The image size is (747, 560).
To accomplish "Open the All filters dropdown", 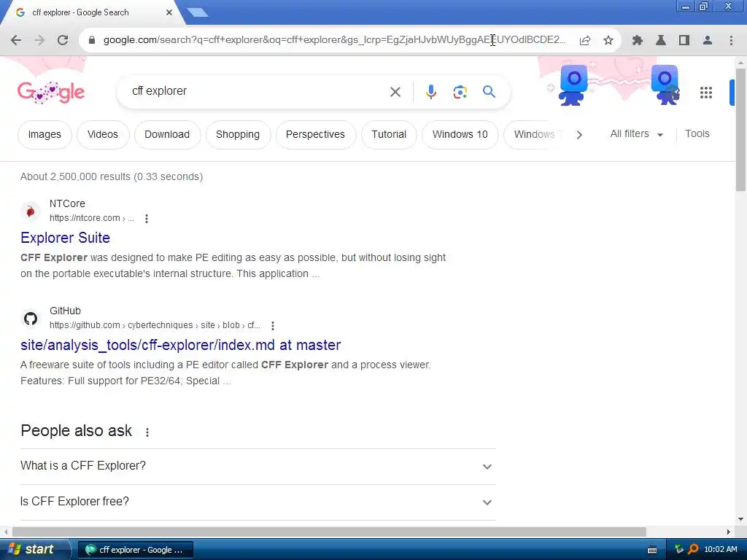I will (x=636, y=134).
